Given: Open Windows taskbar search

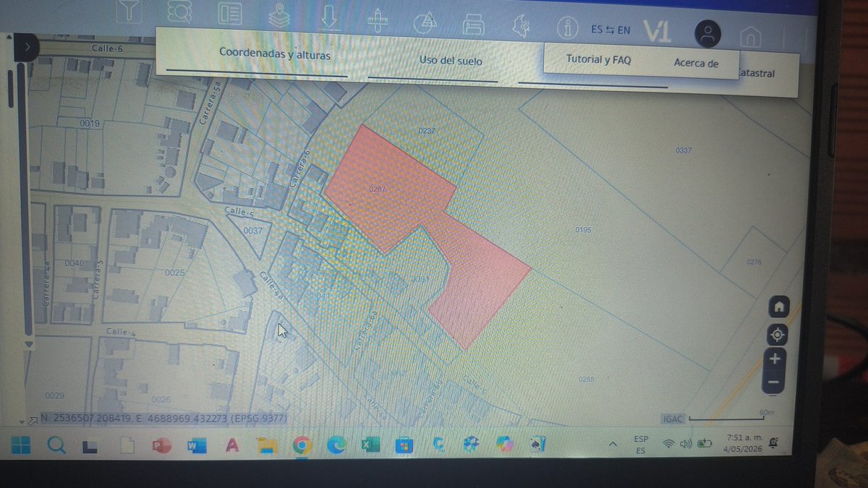Looking at the screenshot, I should click(56, 446).
